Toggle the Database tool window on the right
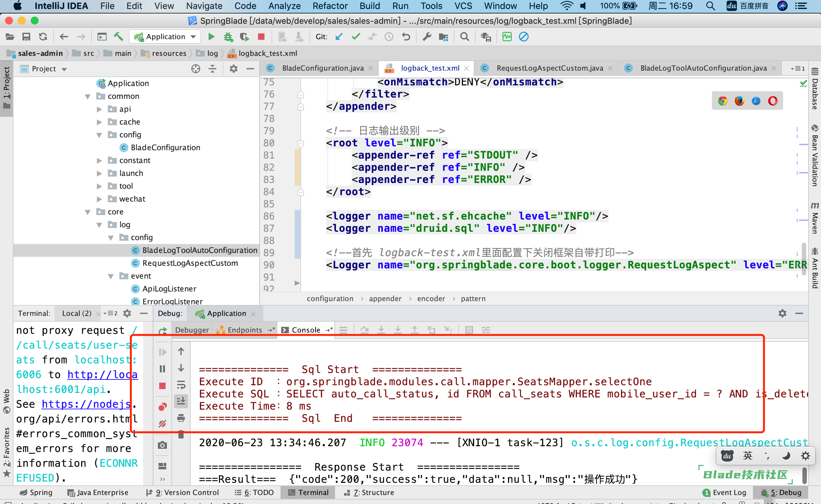Viewport: 821px width, 504px height. click(815, 89)
